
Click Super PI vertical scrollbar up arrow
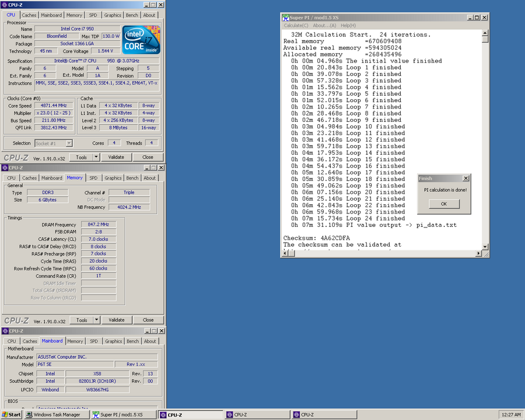pyautogui.click(x=485, y=33)
